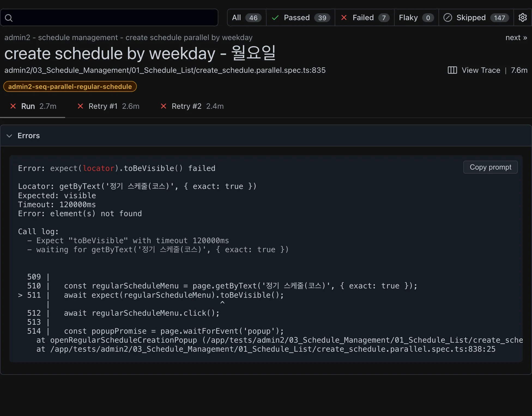This screenshot has width=532, height=416.
Task: Click the red X icon on Retry #2
Action: point(163,106)
